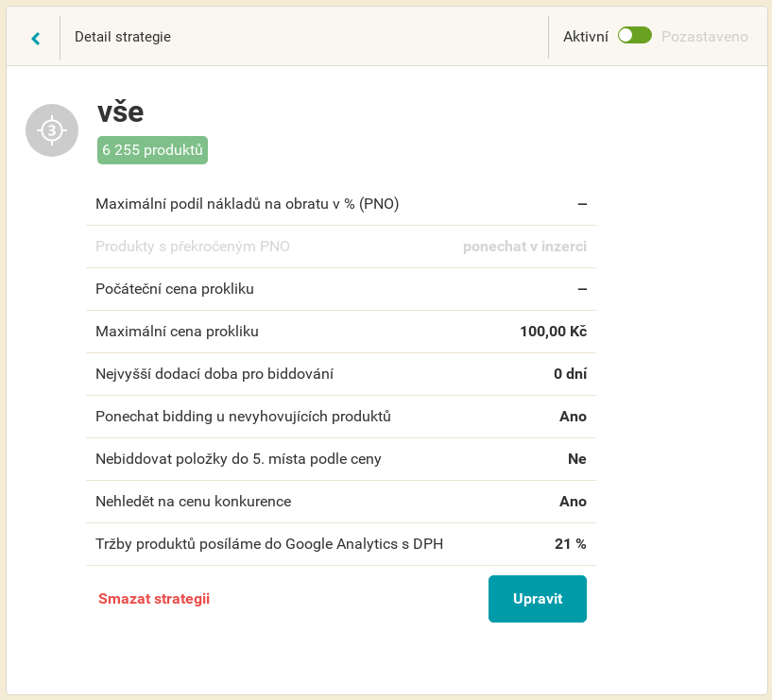
Task: Click the Počáteční cena prokliku row
Action: (x=341, y=289)
